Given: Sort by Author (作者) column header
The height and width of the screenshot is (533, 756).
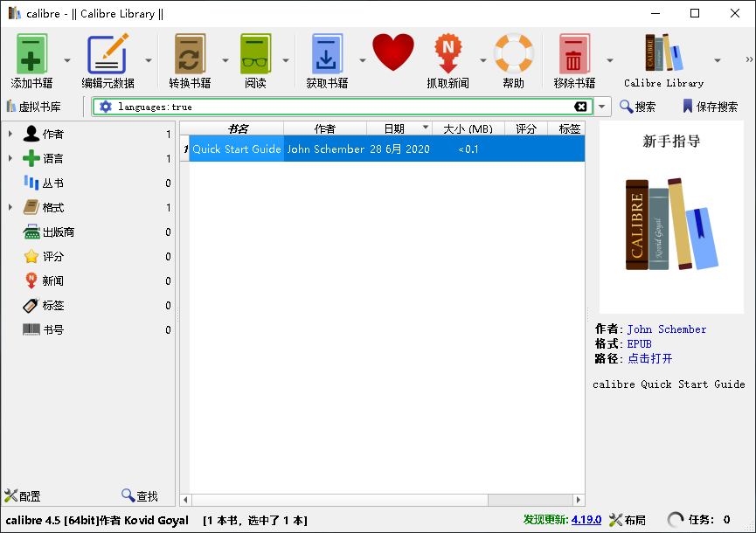Looking at the screenshot, I should pos(325,128).
